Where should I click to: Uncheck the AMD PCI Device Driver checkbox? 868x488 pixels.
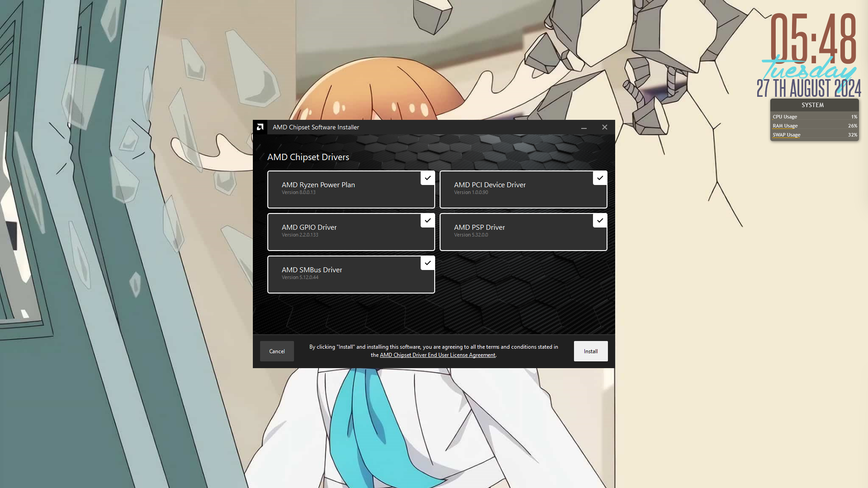pos(600,178)
